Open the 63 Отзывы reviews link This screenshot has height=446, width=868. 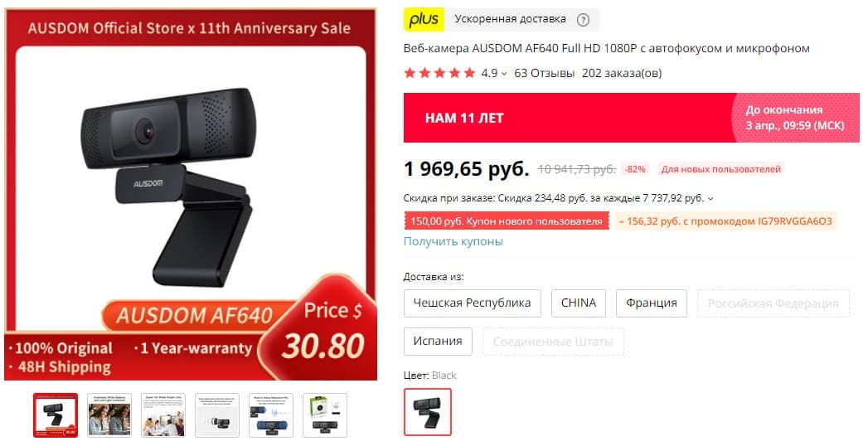[544, 73]
